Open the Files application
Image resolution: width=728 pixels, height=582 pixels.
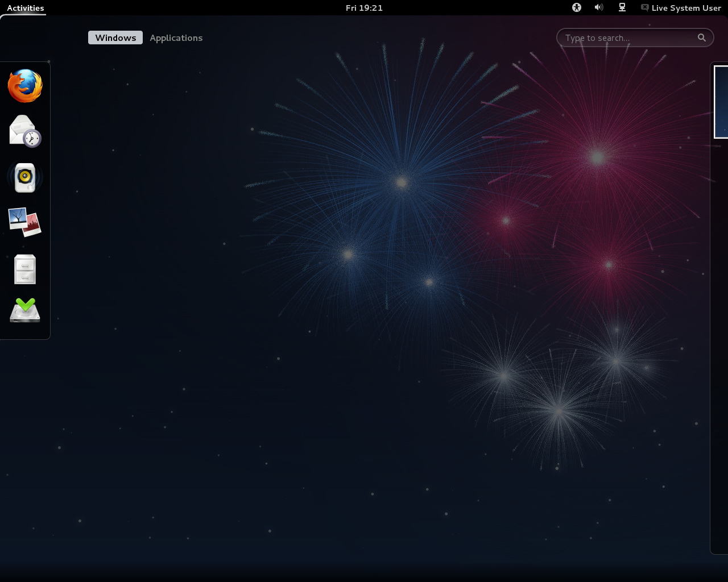24,268
